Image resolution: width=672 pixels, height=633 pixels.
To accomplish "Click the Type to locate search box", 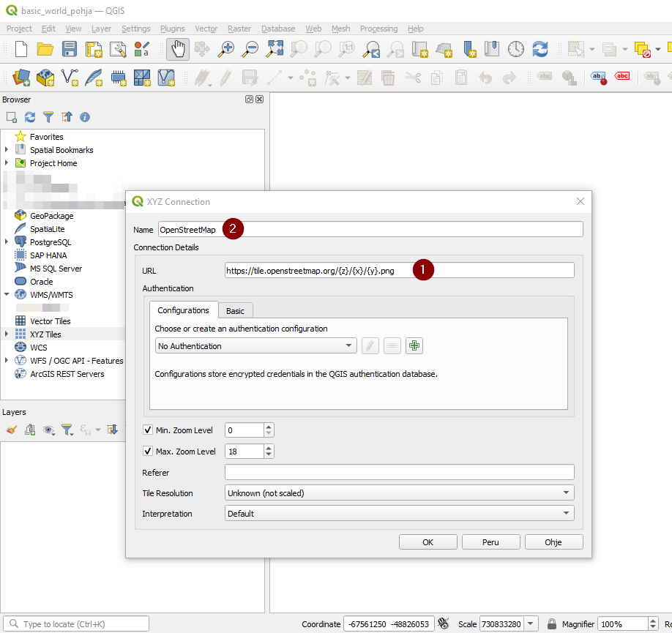I will (x=76, y=623).
